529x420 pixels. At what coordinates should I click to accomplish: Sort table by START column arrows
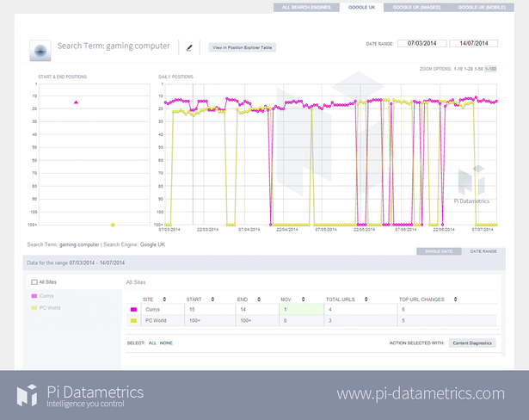tap(212, 300)
